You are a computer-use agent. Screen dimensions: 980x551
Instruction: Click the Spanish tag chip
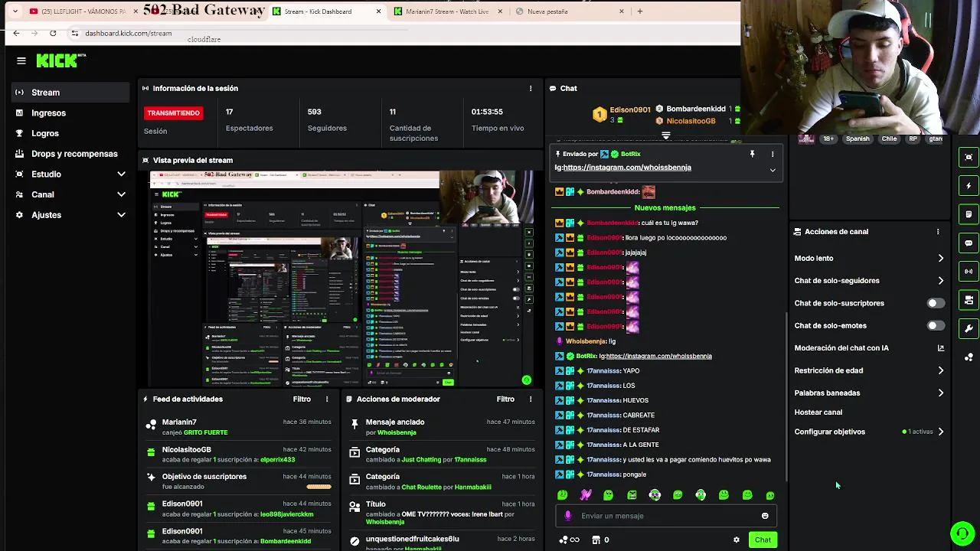tap(857, 139)
